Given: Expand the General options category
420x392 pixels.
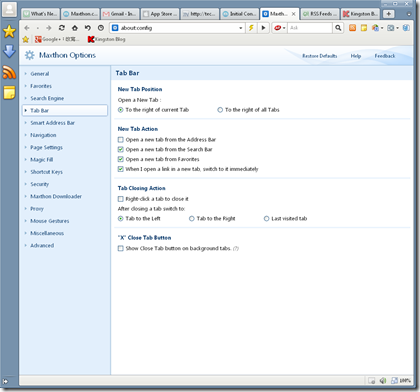Looking at the screenshot, I should [x=40, y=74].
